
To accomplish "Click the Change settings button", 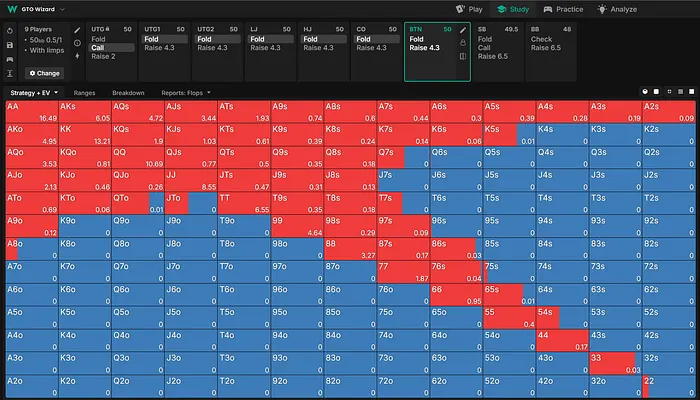I will pos(43,73).
